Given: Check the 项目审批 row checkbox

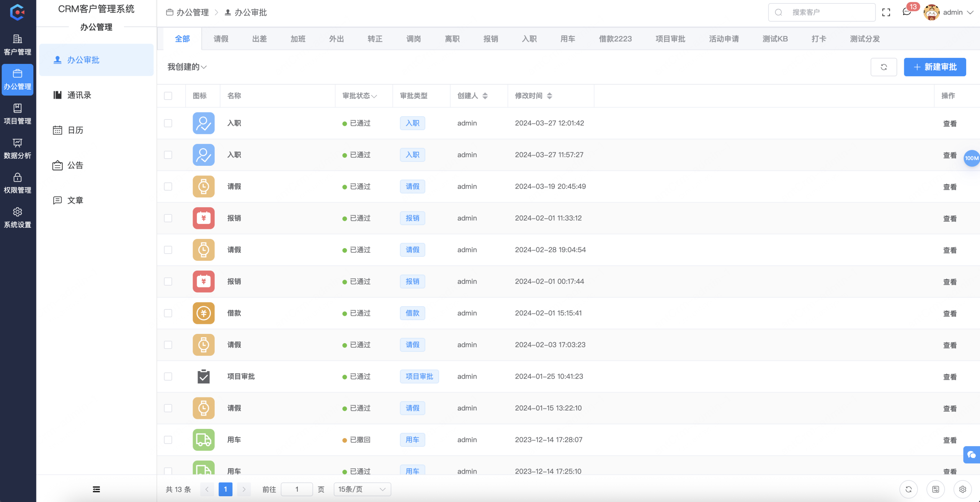Looking at the screenshot, I should (x=168, y=376).
